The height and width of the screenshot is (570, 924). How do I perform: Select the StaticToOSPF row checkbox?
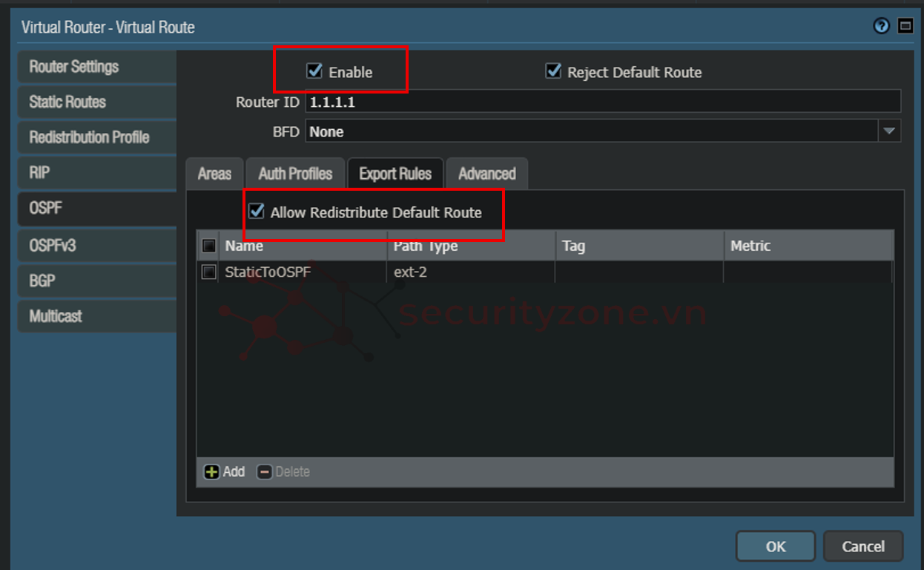[209, 272]
